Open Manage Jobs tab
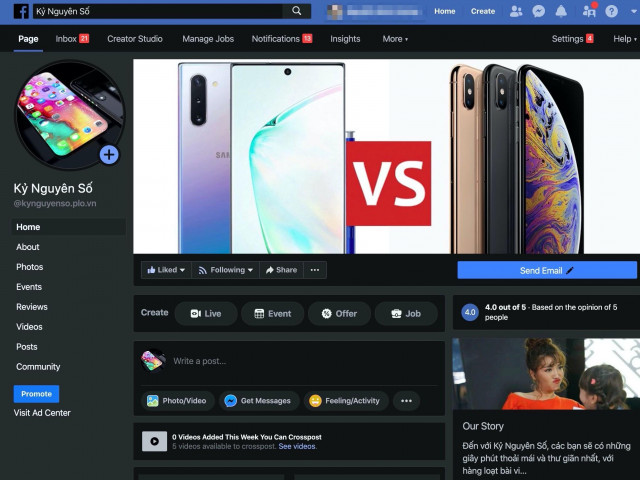Image resolution: width=640 pixels, height=480 pixels. [x=208, y=39]
